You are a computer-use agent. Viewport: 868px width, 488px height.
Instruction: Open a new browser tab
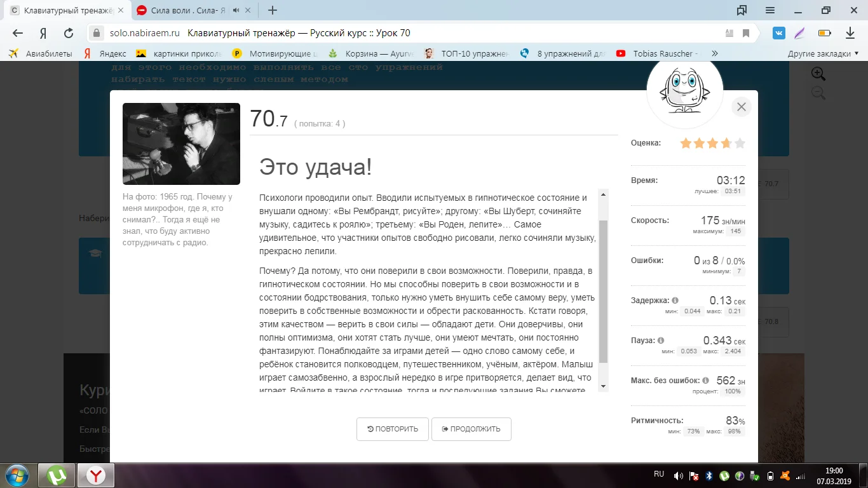[273, 10]
